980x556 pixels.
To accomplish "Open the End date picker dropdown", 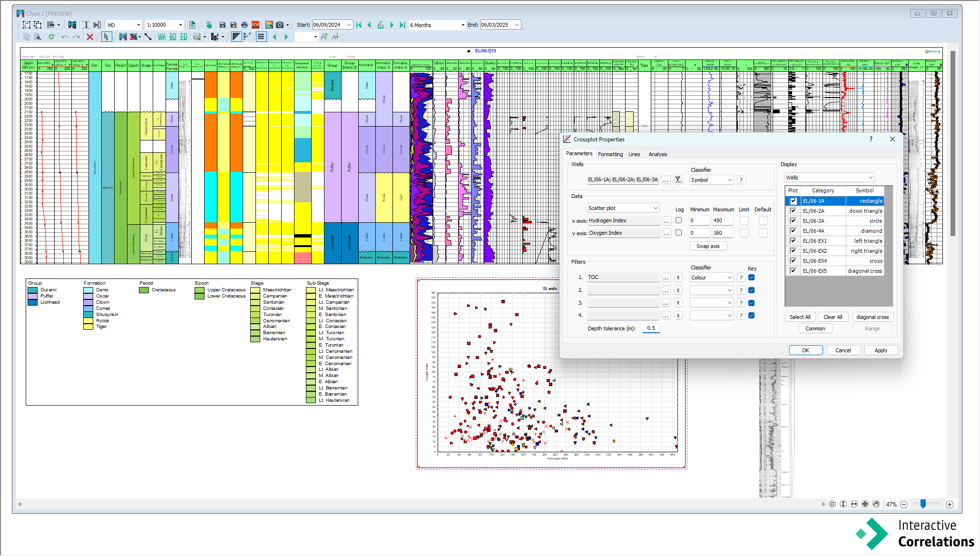I will (517, 25).
